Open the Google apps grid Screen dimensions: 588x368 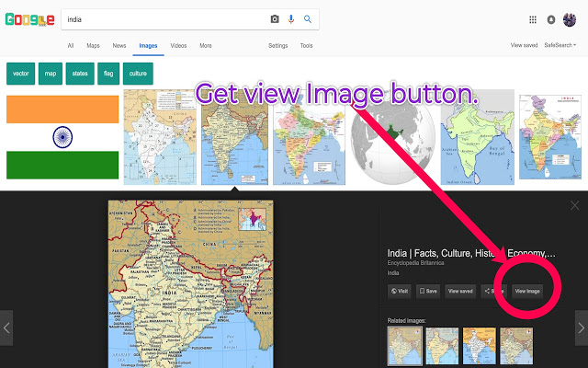point(533,19)
